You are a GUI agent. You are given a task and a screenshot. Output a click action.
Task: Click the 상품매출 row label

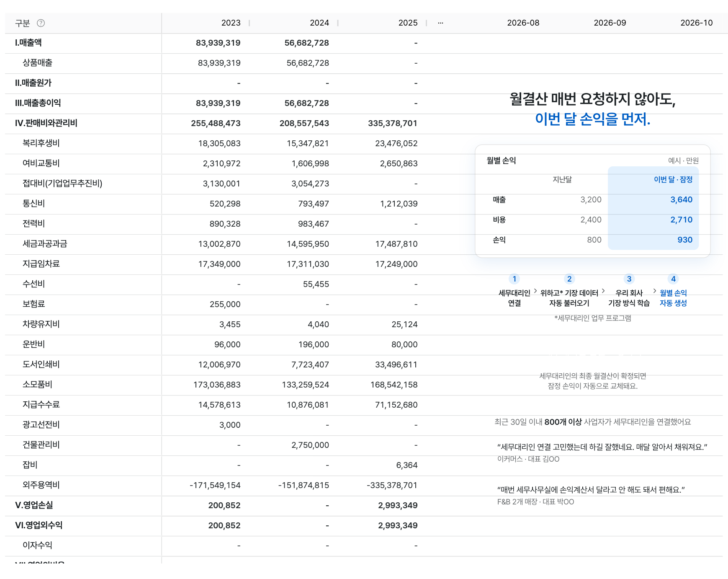pyautogui.click(x=37, y=63)
